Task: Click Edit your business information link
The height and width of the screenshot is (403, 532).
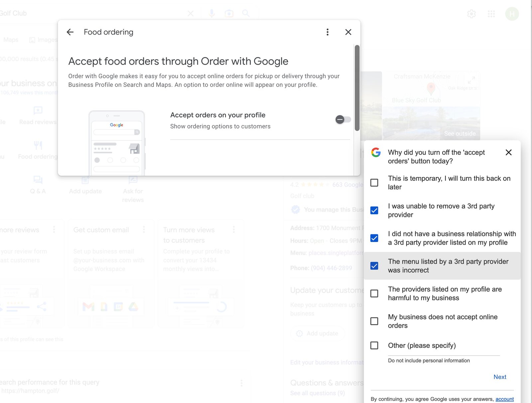Action: pos(327,362)
